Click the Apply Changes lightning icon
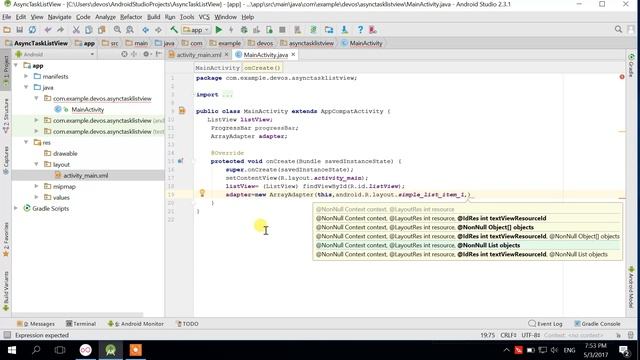Image resolution: width=640 pixels, height=360 pixels. pyautogui.click(x=231, y=30)
